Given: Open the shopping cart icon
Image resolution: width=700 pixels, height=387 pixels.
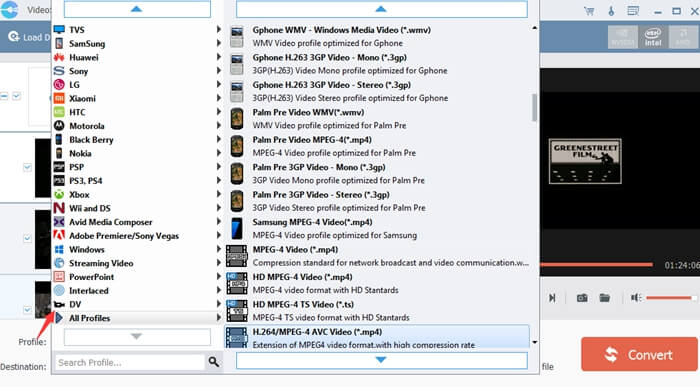Looking at the screenshot, I should click(x=589, y=11).
